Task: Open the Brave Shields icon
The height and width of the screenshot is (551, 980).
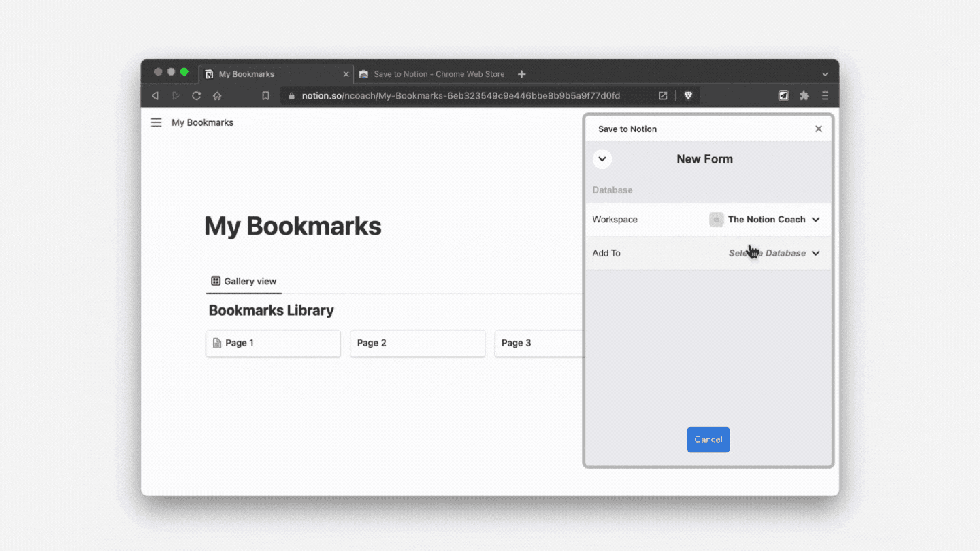Action: pyautogui.click(x=688, y=96)
